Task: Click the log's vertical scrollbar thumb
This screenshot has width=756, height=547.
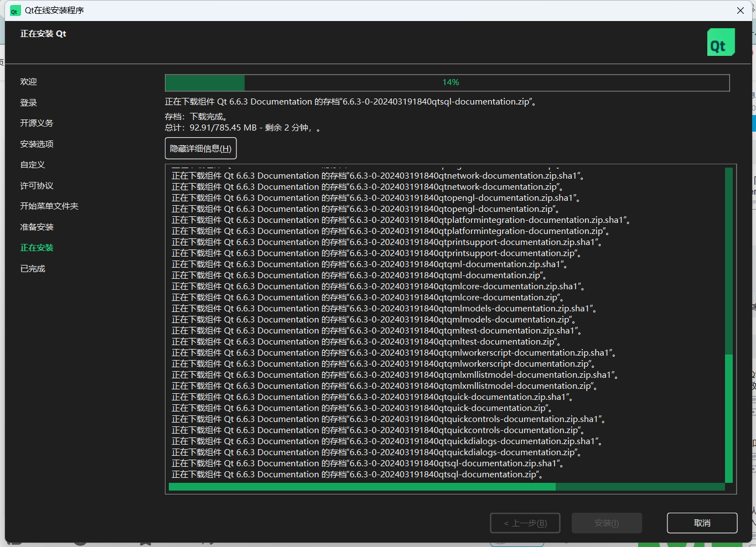Action: click(729, 418)
